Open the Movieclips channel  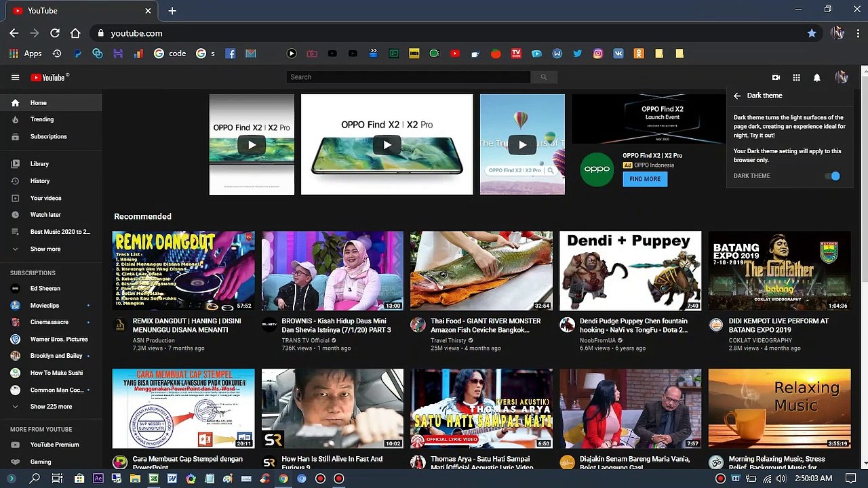51,306
